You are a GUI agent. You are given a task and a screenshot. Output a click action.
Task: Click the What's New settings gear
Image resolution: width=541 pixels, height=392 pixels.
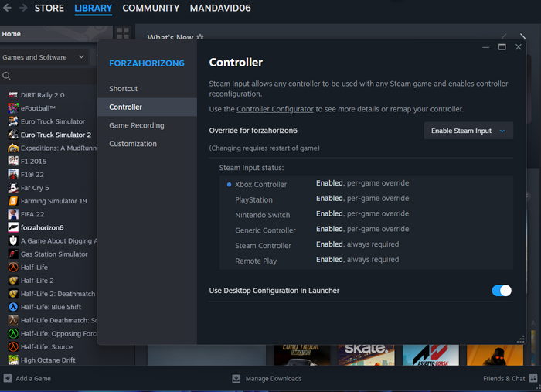200,37
